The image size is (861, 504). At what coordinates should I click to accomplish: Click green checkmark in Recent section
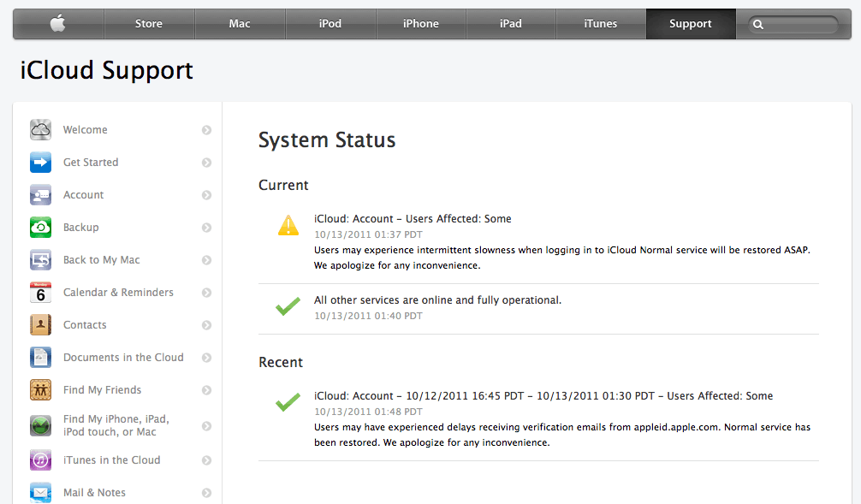(288, 402)
